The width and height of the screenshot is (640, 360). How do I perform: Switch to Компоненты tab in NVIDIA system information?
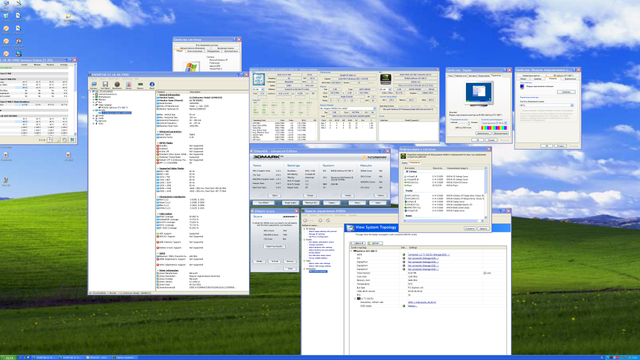click(415, 162)
